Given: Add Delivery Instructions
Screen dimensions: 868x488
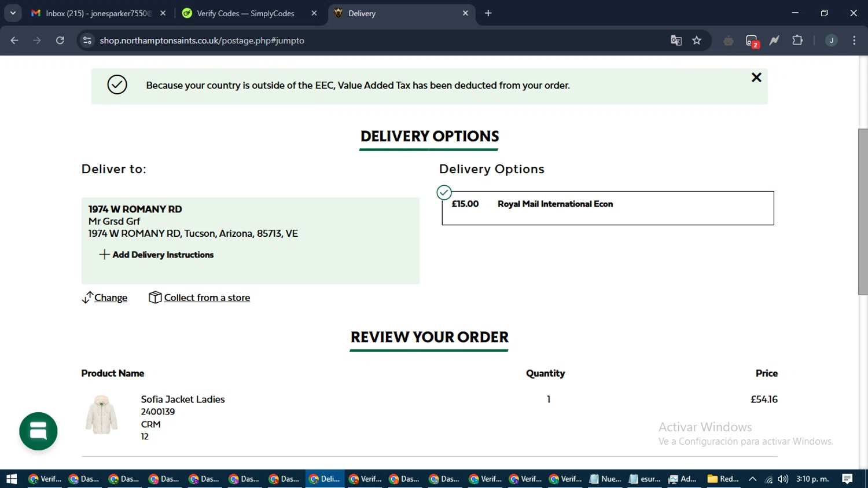Looking at the screenshot, I should pyautogui.click(x=156, y=255).
